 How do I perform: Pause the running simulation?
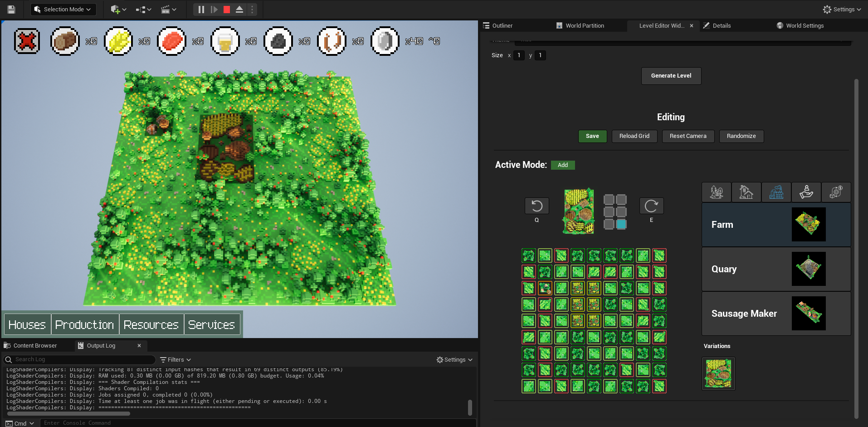click(x=201, y=10)
